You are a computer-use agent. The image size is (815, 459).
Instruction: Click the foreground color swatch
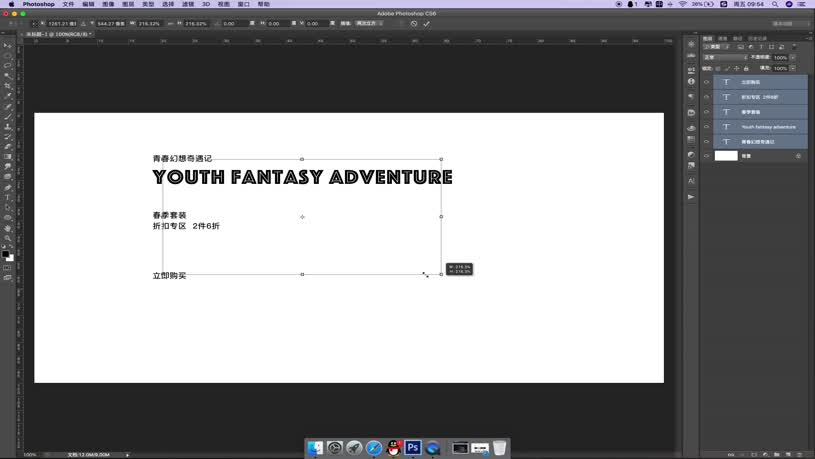pyautogui.click(x=5, y=254)
